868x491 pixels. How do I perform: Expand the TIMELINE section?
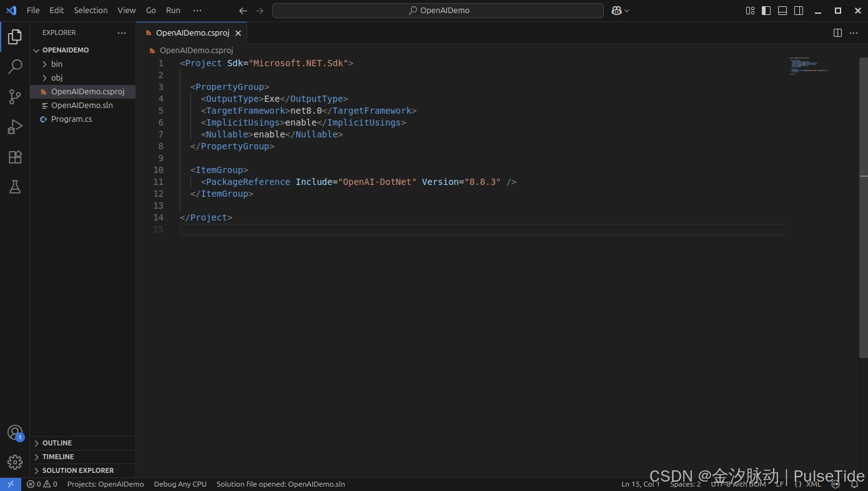[82, 457]
